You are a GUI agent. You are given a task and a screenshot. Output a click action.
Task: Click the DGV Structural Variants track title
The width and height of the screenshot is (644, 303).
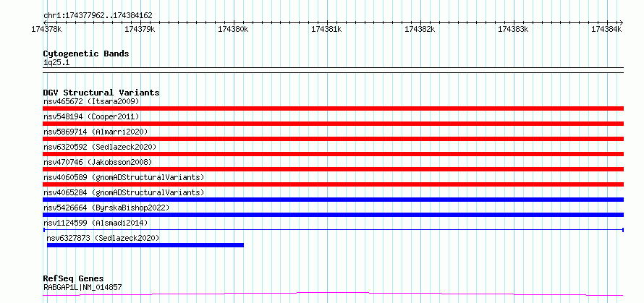[x=101, y=93]
